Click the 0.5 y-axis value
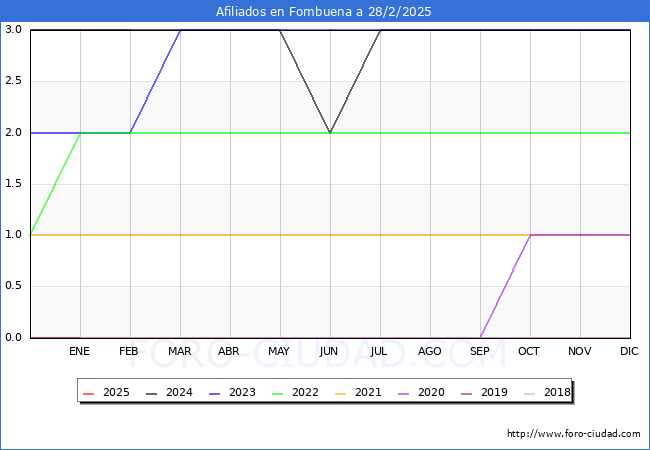The width and height of the screenshot is (650, 450). point(13,286)
